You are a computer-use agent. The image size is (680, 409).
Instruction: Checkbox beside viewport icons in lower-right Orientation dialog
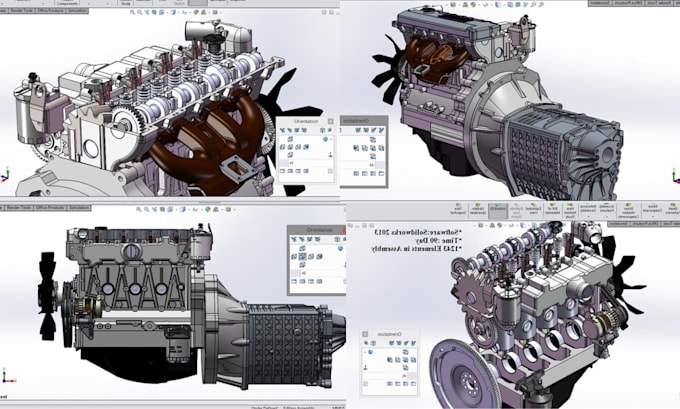[x=366, y=383]
